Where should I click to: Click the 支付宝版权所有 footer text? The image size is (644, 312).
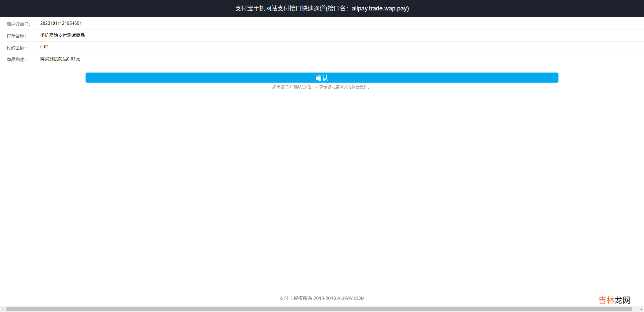point(296,298)
